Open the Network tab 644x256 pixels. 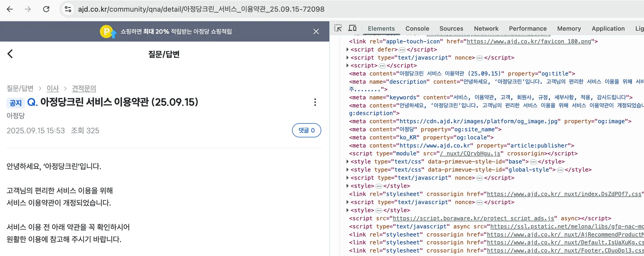pyautogui.click(x=486, y=28)
